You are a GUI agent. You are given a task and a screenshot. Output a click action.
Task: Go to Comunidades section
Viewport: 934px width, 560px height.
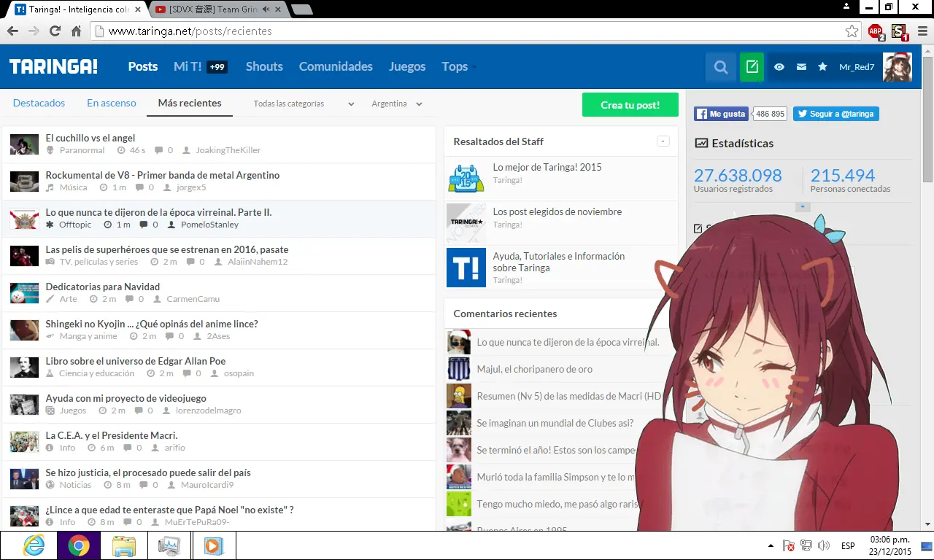pyautogui.click(x=336, y=66)
